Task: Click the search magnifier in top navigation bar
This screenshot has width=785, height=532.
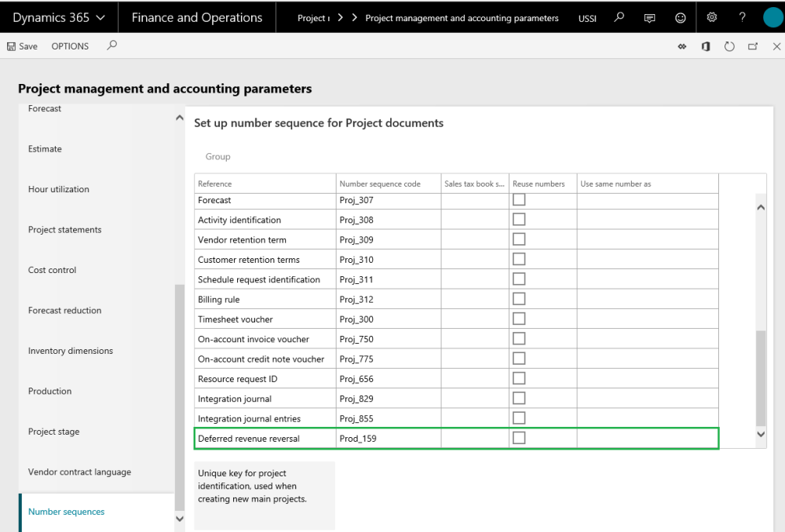Action: pyautogui.click(x=619, y=17)
